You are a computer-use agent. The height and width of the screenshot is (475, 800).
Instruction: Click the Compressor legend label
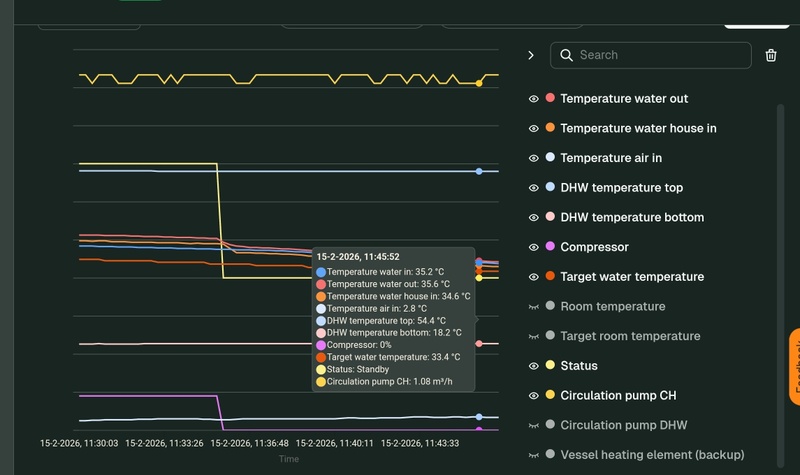click(594, 247)
